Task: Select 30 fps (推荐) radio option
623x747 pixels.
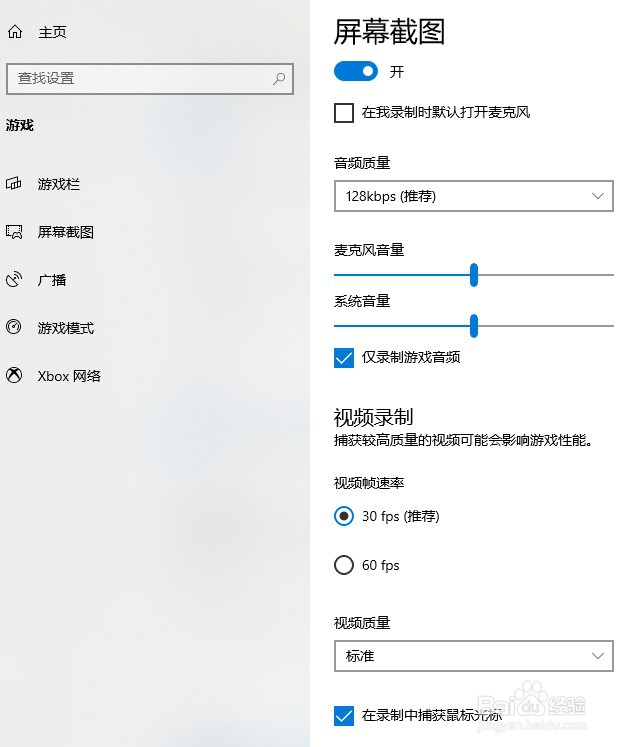Action: click(344, 516)
